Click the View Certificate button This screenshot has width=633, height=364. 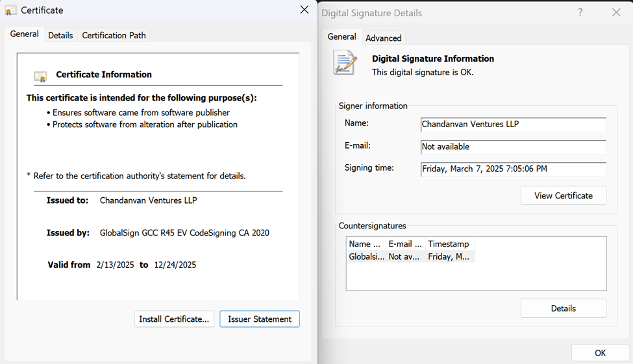click(x=563, y=195)
